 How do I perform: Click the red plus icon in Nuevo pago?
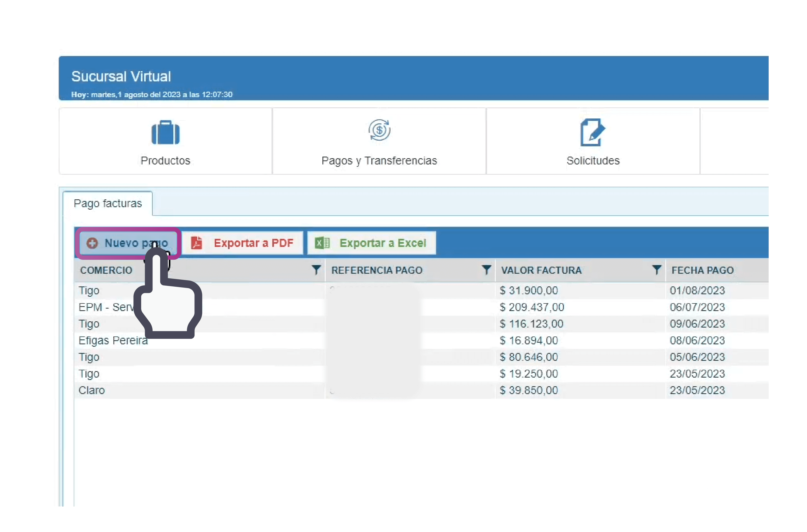(92, 243)
